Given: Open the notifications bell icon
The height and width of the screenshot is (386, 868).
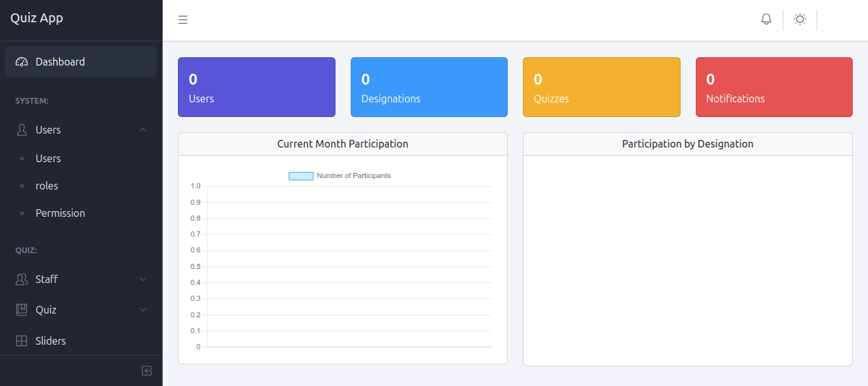Looking at the screenshot, I should point(766,20).
